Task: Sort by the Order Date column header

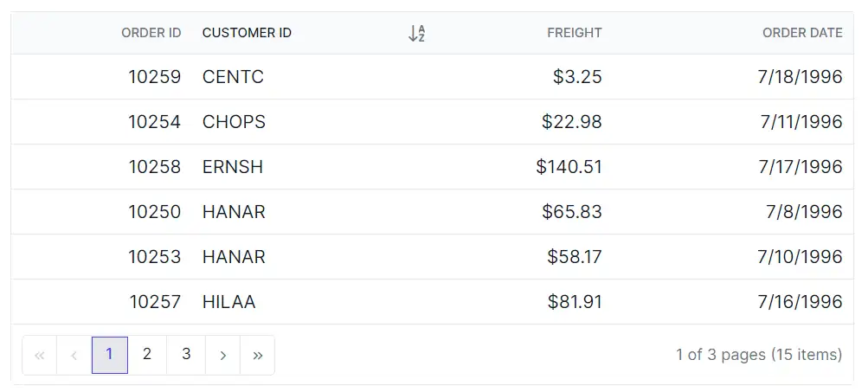Action: click(x=803, y=33)
